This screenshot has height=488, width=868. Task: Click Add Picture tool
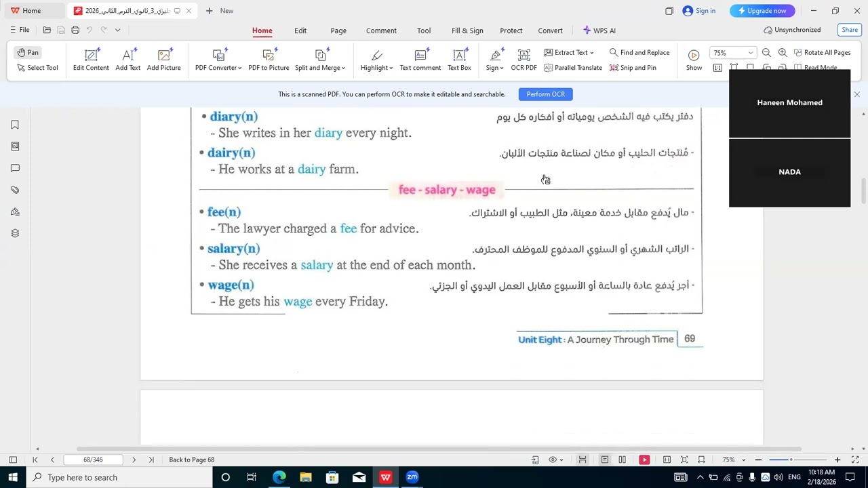[163, 60]
